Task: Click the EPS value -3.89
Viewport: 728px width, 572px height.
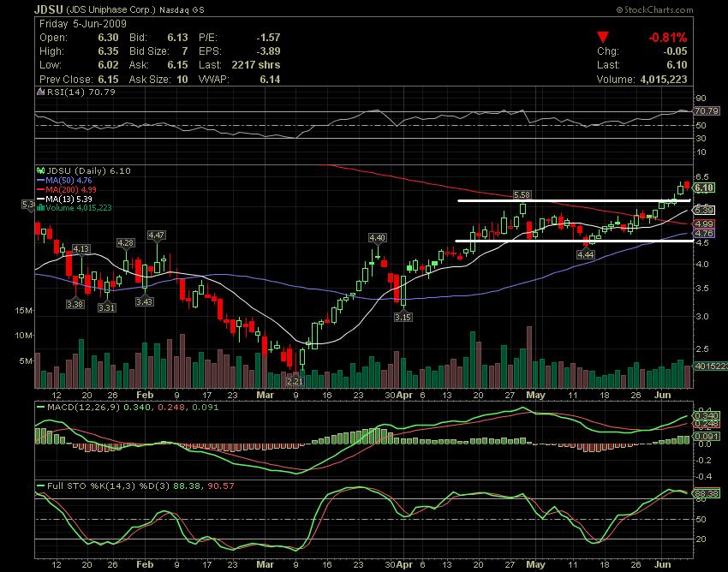Action: coord(268,51)
